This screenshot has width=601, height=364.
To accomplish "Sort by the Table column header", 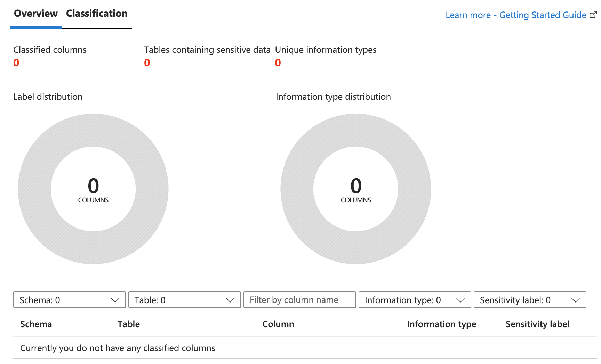I will tap(129, 324).
